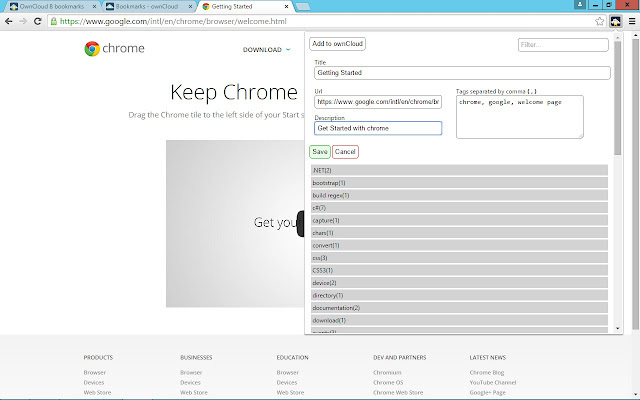The image size is (640, 400).
Task: Click the Cancel button
Action: pyautogui.click(x=345, y=152)
